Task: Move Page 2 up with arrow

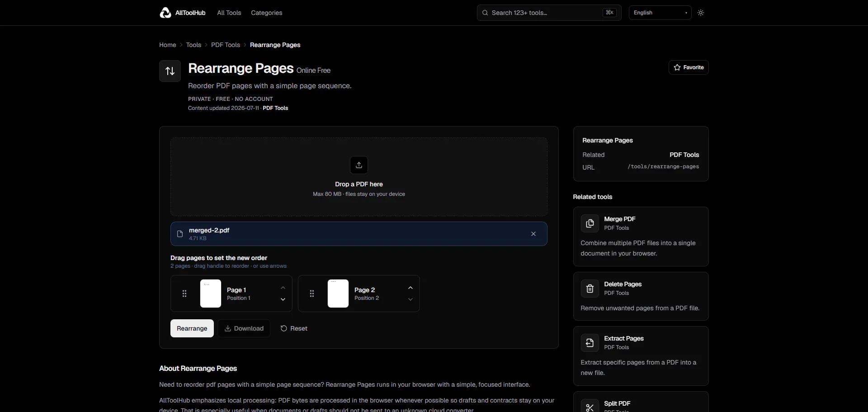Action: [410, 288]
